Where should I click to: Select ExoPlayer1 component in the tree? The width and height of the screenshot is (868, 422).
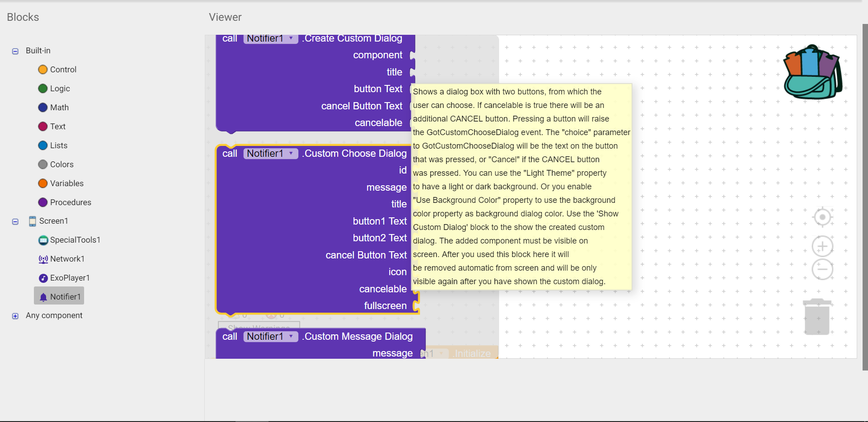(70, 278)
